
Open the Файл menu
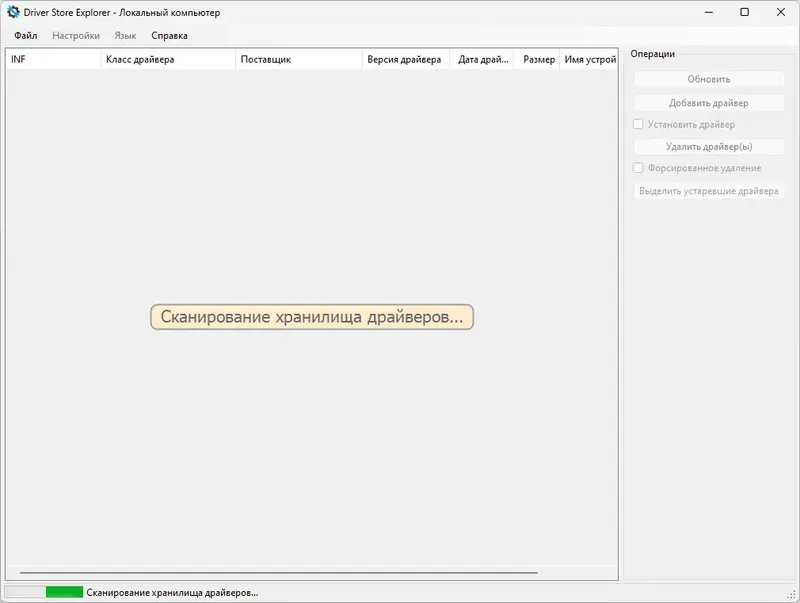click(24, 34)
